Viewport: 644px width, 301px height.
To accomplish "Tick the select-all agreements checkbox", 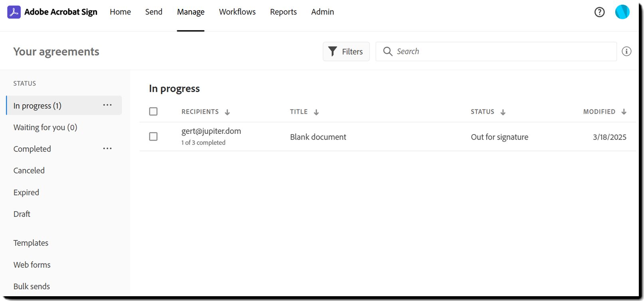I will (153, 111).
